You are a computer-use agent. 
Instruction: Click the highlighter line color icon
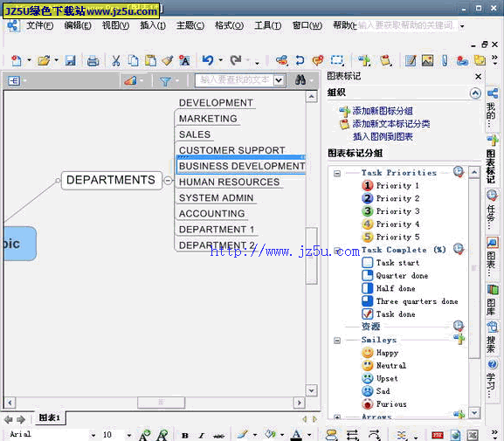point(242,435)
